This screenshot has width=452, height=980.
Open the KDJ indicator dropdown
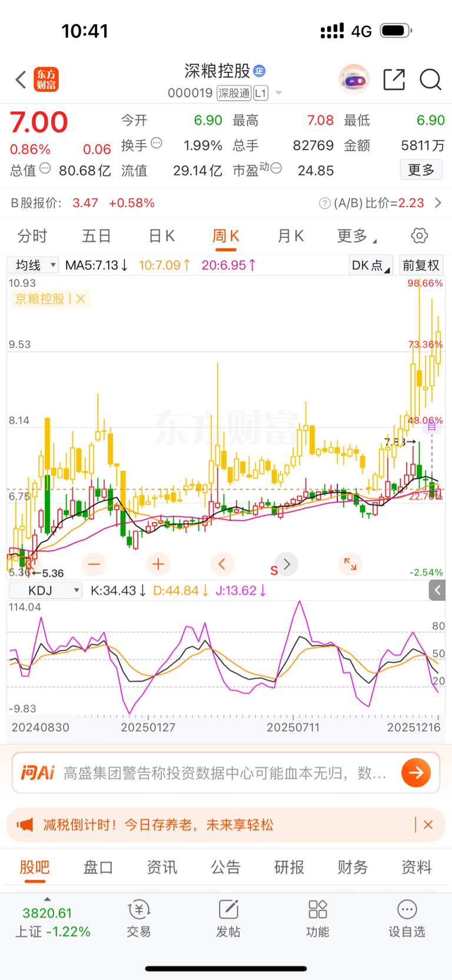[x=45, y=590]
